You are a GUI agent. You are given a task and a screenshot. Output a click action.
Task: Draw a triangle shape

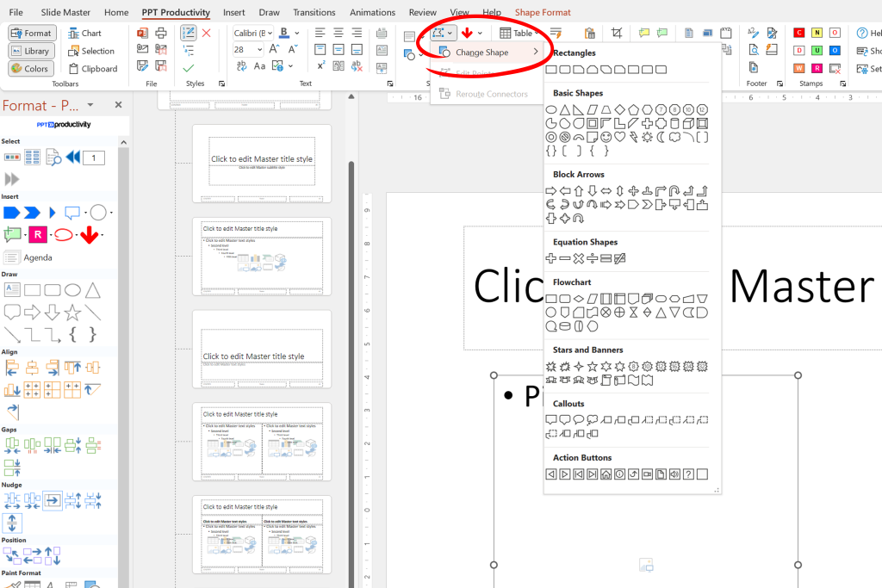[x=93, y=290]
